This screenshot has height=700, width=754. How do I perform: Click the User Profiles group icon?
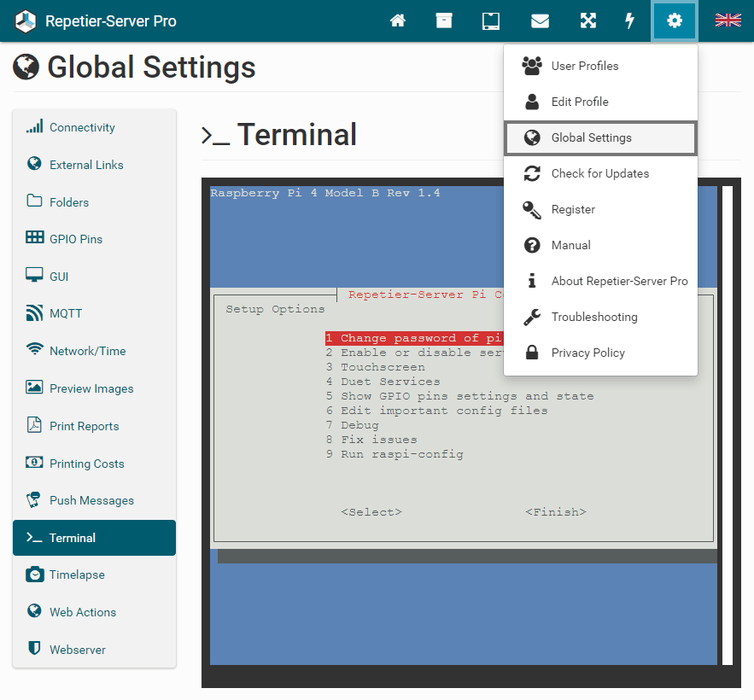click(532, 66)
